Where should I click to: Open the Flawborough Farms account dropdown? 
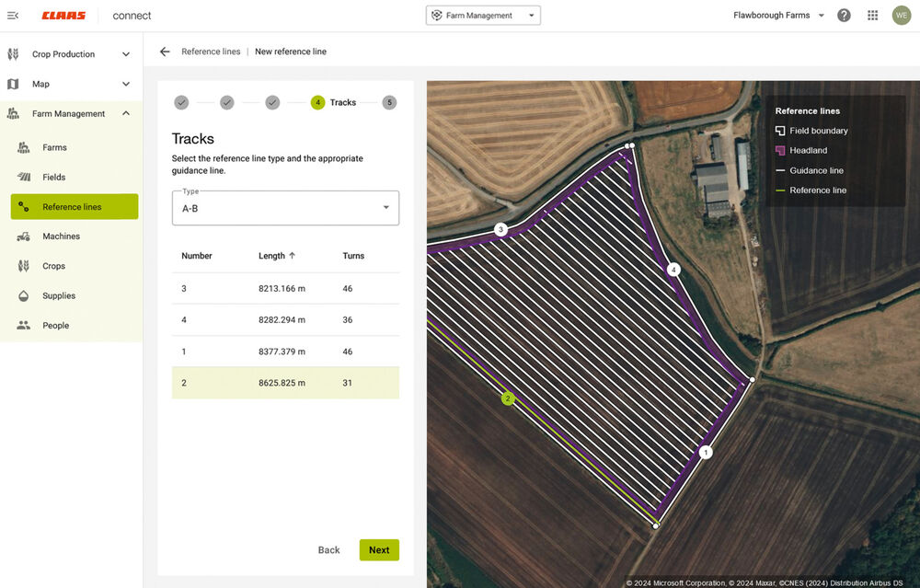tap(778, 16)
